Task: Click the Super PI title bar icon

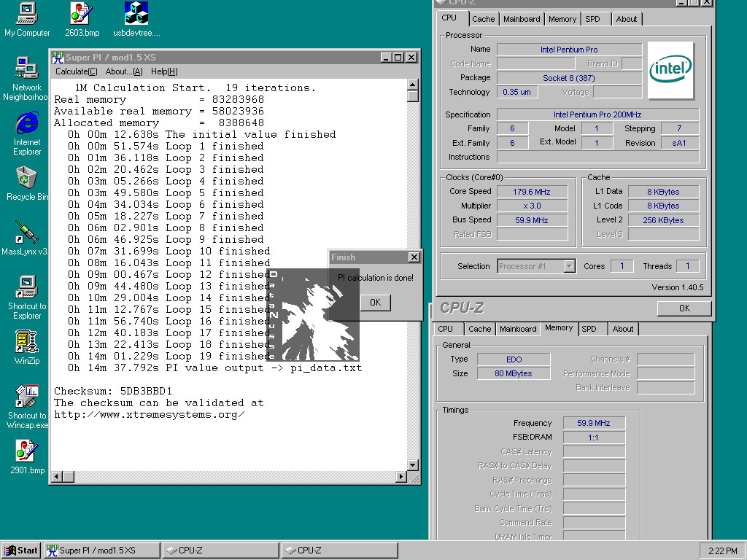Action: (58, 58)
